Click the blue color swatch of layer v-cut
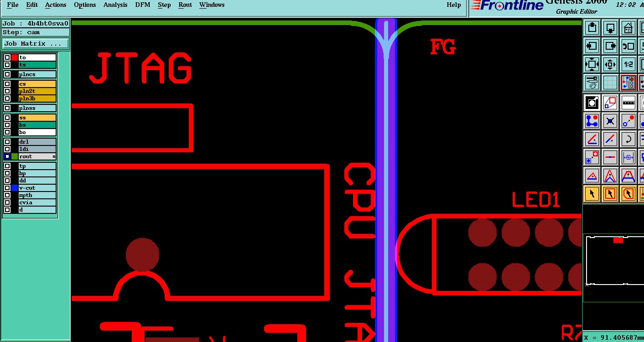 (15, 188)
